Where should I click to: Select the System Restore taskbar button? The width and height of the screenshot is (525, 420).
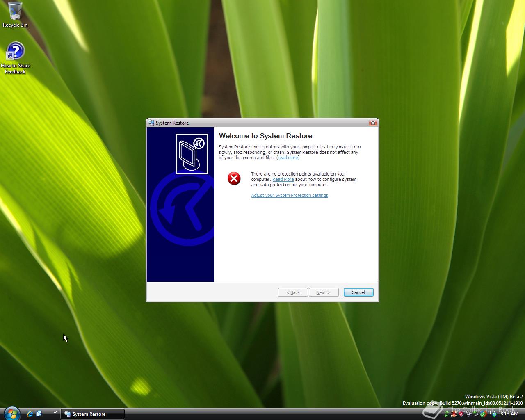coord(93,414)
